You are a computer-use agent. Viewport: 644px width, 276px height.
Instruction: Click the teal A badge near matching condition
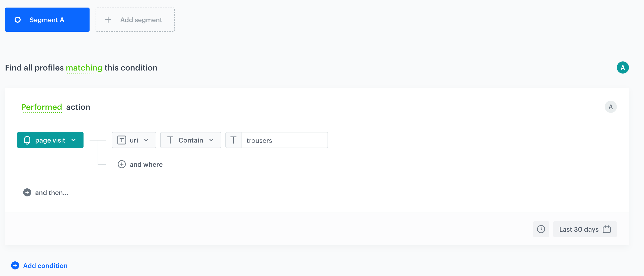point(623,67)
